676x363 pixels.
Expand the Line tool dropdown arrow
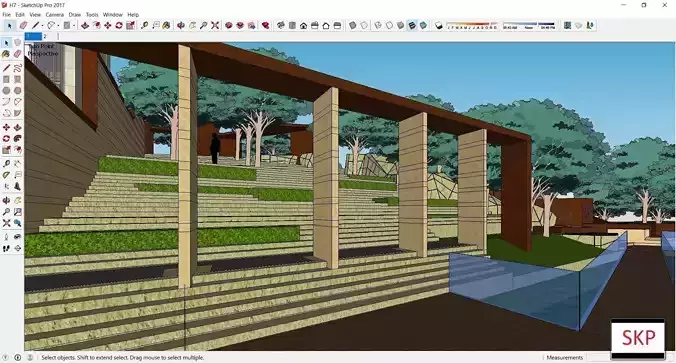42,26
